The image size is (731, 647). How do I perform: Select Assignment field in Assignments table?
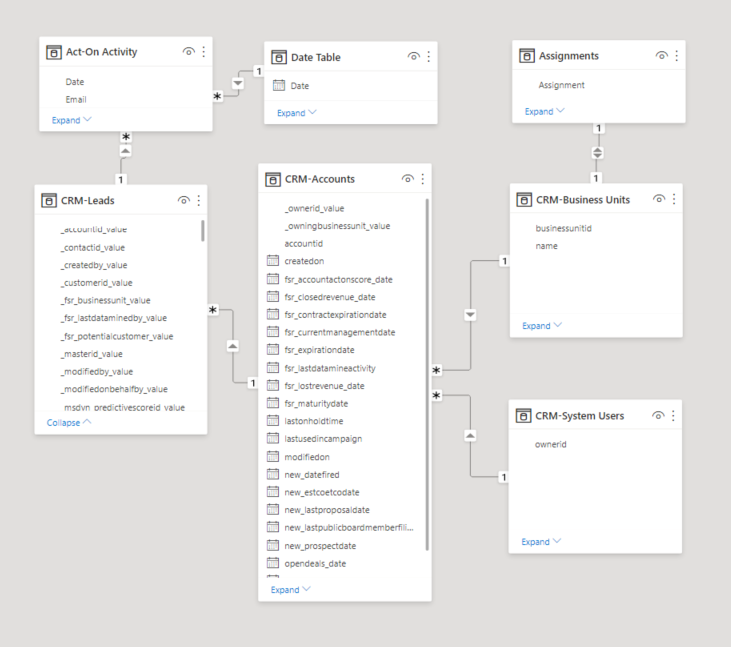(x=561, y=85)
